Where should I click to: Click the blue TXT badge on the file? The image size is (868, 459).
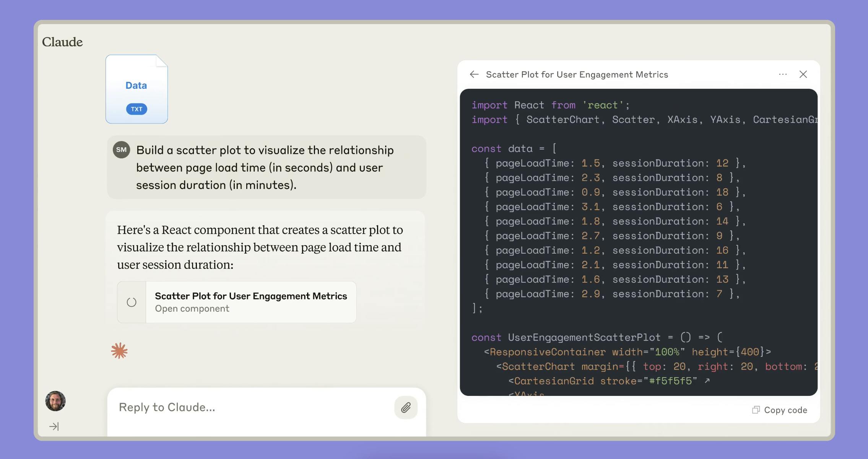click(137, 109)
